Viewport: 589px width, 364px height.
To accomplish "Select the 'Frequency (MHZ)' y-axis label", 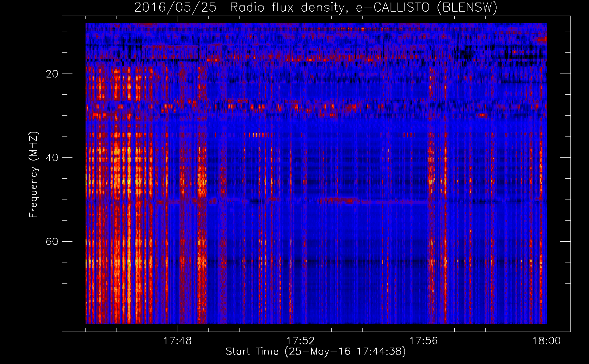I will [33, 175].
